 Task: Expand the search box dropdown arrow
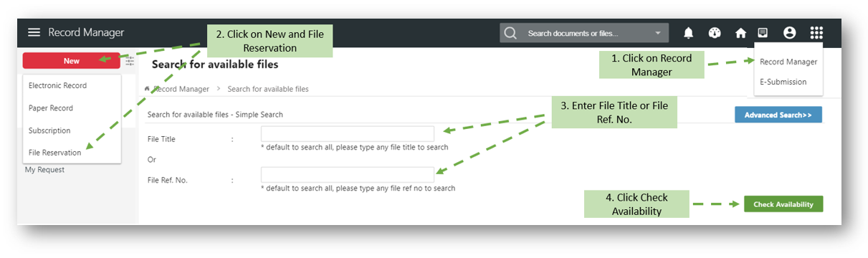click(x=658, y=33)
